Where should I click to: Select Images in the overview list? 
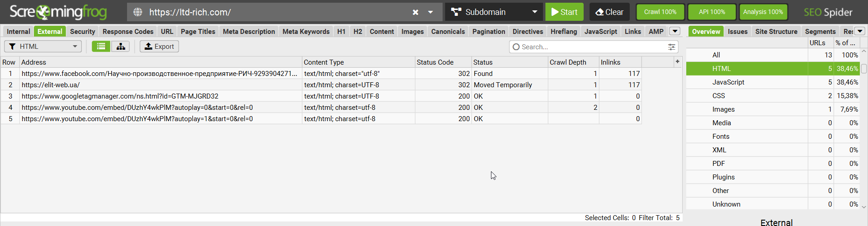[x=773, y=109]
